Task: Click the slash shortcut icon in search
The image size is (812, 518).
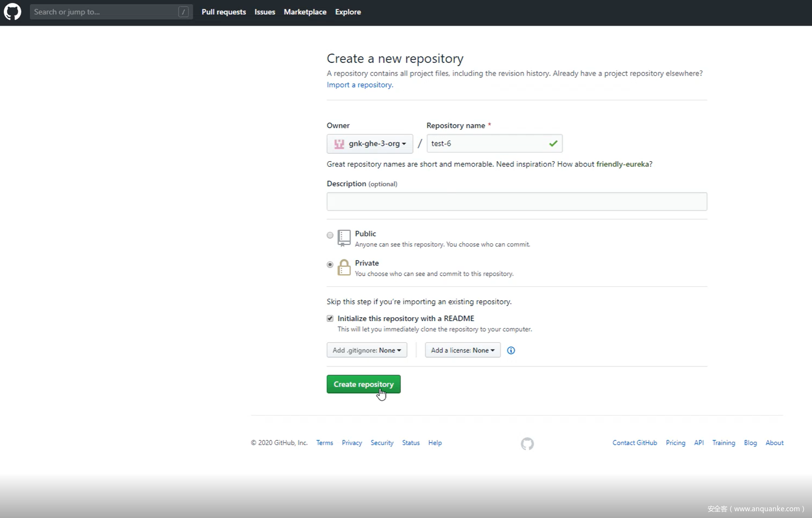Action: pyautogui.click(x=183, y=12)
